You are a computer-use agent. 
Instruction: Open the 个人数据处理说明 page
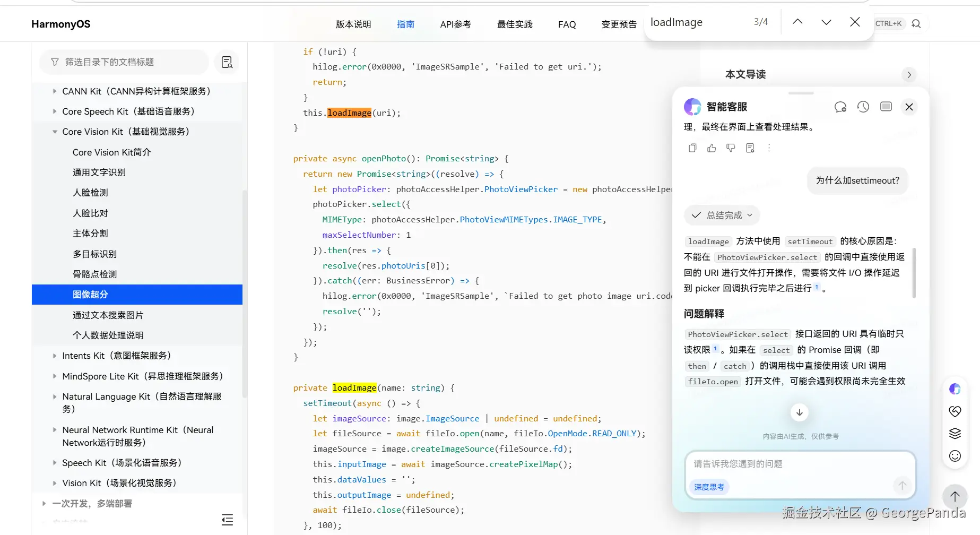(108, 335)
